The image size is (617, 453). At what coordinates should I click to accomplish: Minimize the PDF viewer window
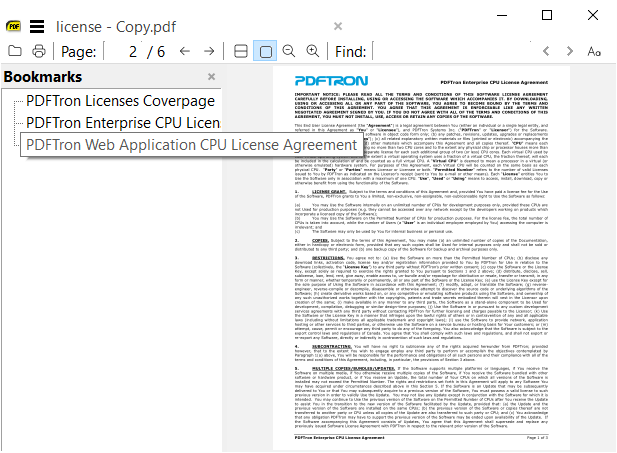tap(502, 15)
